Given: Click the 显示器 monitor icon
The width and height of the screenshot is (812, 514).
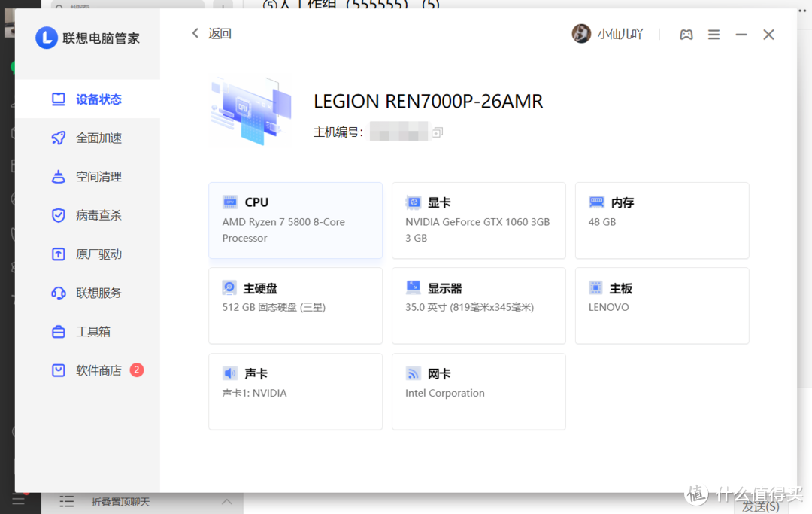Looking at the screenshot, I should click(414, 287).
